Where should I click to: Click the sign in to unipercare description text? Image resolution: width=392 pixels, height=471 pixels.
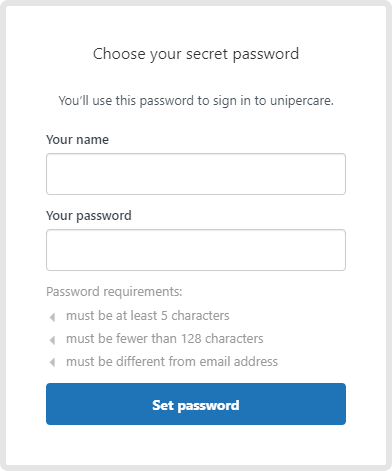point(196,101)
